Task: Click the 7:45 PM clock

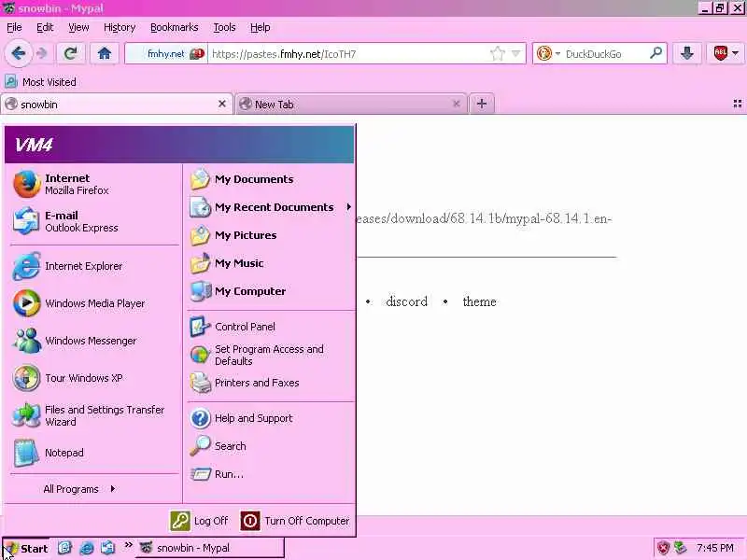Action: (714, 548)
